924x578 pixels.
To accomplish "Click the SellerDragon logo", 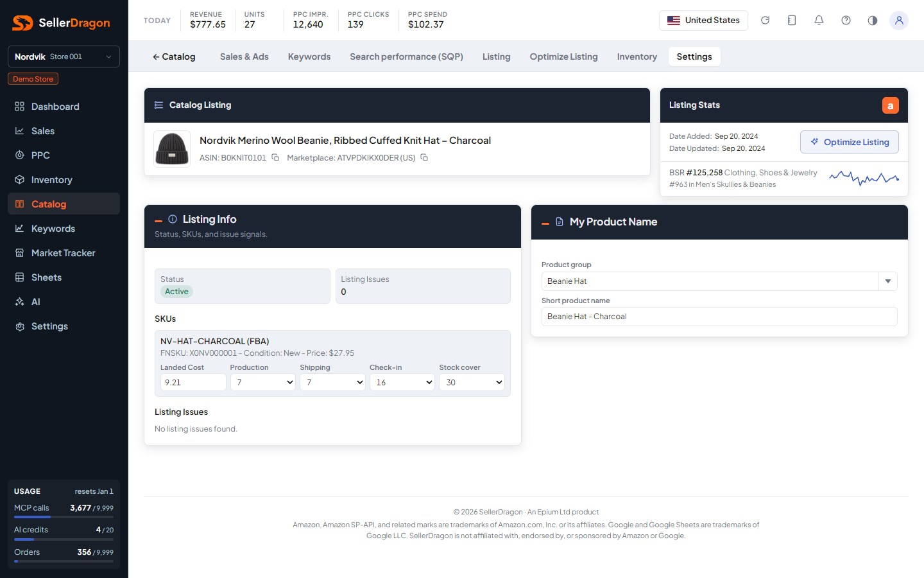I will [62, 23].
